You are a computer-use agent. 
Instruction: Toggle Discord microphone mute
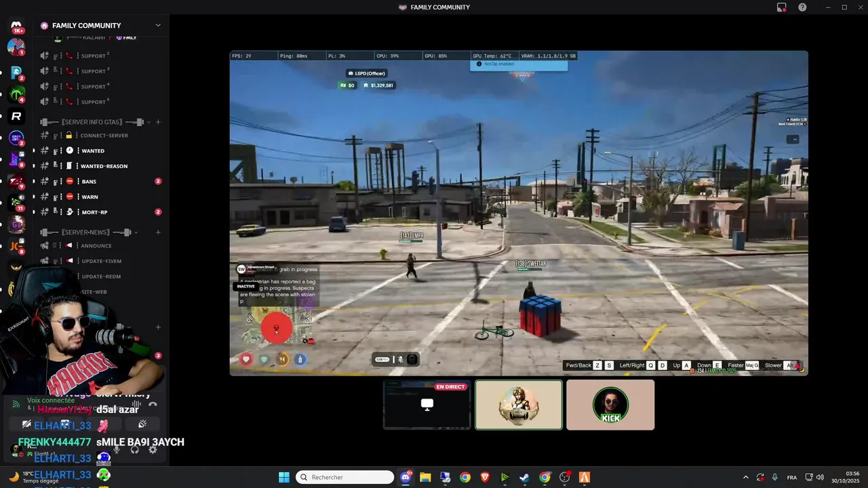point(117,449)
